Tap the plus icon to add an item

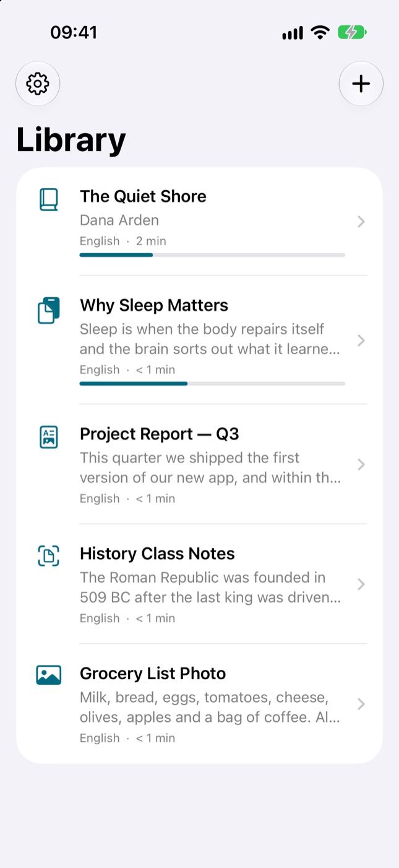tap(361, 84)
